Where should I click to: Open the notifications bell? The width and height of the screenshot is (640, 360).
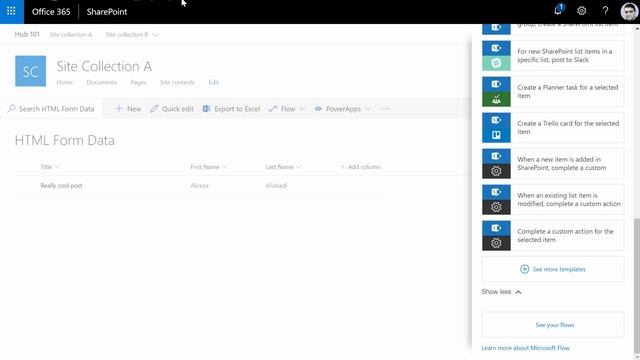[x=558, y=11]
